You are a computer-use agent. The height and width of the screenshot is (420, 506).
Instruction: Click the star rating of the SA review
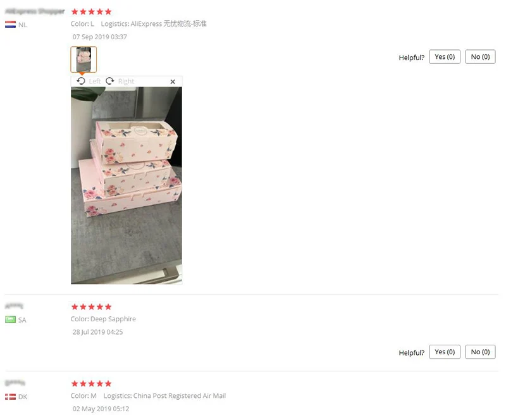click(x=91, y=307)
